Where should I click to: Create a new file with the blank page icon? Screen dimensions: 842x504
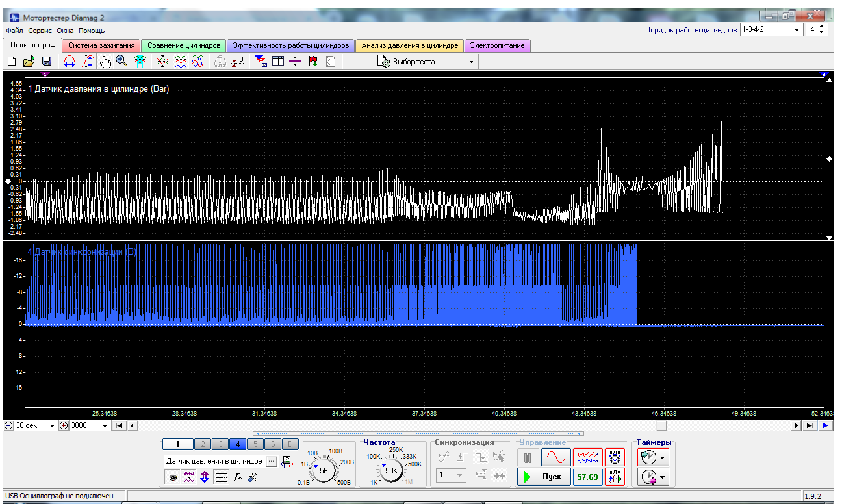(11, 61)
